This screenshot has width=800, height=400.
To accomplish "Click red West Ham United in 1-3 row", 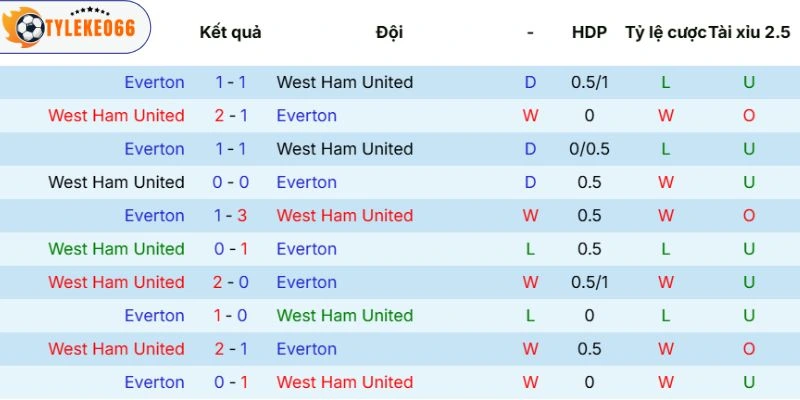I will tap(344, 215).
